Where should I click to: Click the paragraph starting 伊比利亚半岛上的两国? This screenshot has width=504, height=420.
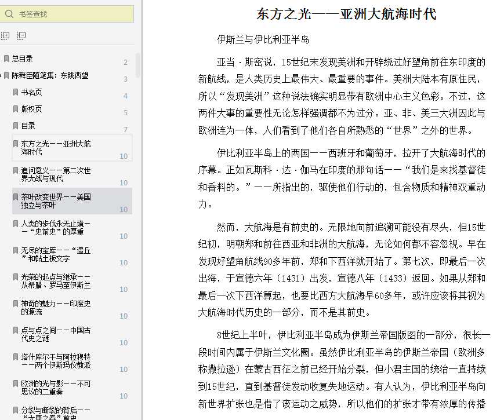[342, 178]
